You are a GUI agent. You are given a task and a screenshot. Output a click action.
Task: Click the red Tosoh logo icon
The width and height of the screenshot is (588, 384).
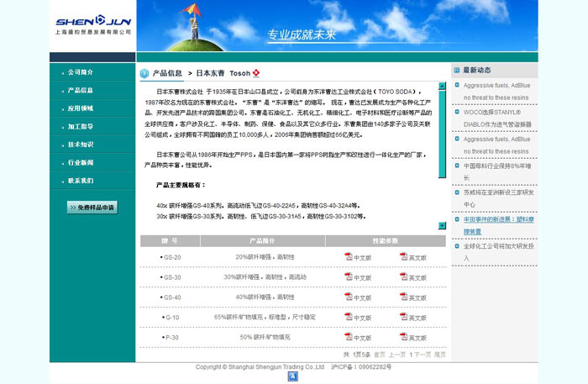(256, 73)
